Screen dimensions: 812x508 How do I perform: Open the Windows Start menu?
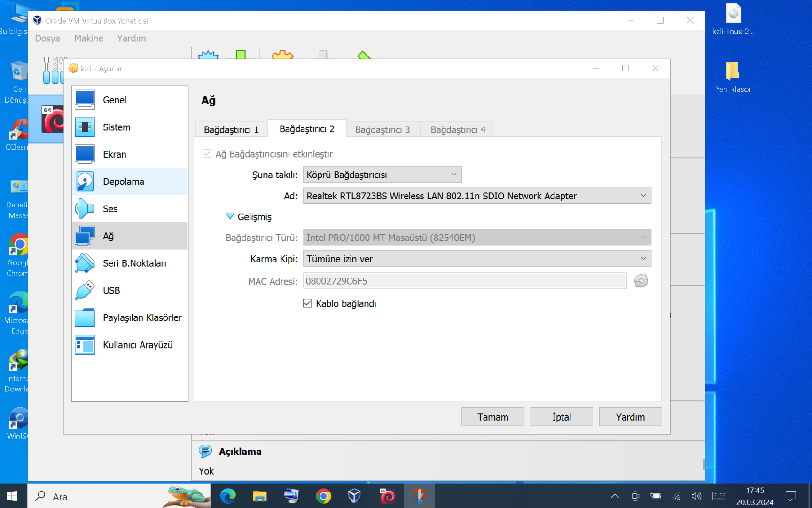pos(12,496)
